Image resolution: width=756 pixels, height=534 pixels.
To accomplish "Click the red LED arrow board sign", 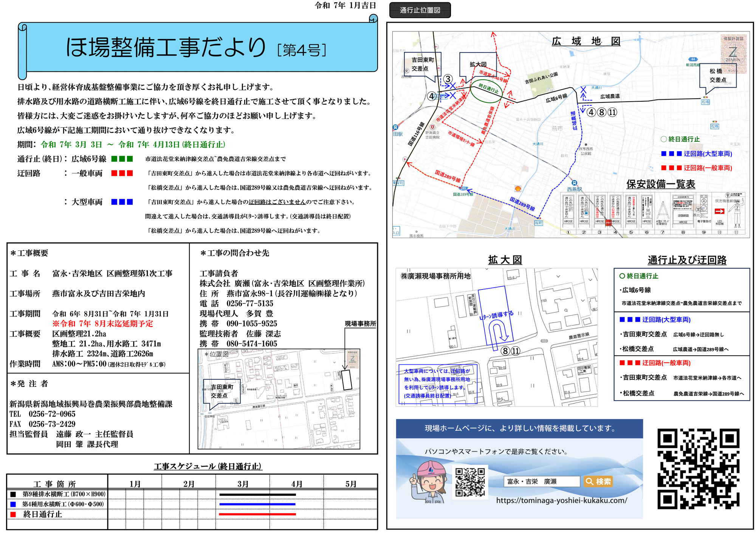I will click(x=719, y=211).
